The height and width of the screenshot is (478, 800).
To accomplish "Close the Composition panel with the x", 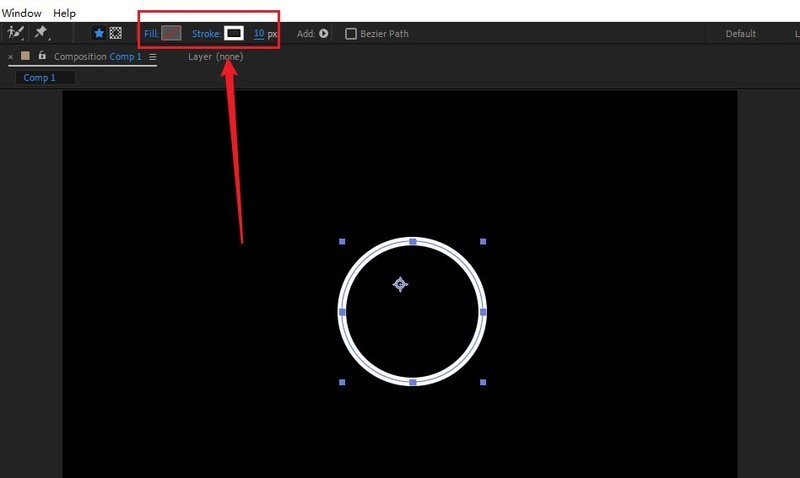I will click(x=11, y=57).
